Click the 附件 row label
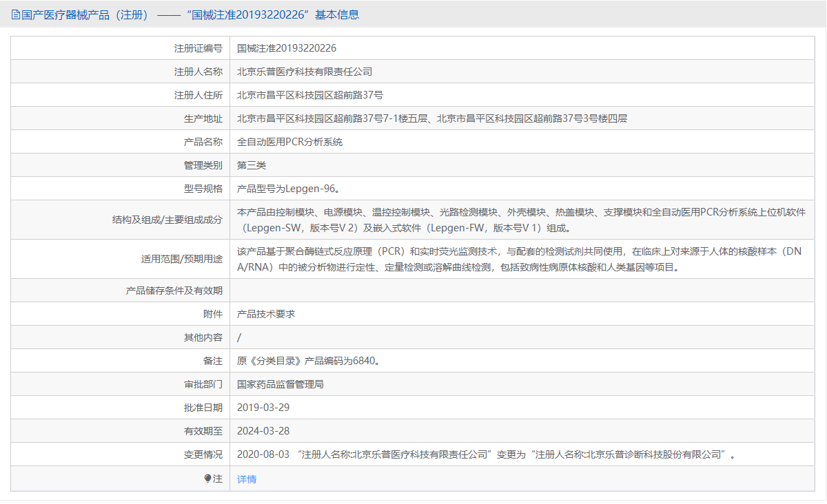 click(213, 314)
